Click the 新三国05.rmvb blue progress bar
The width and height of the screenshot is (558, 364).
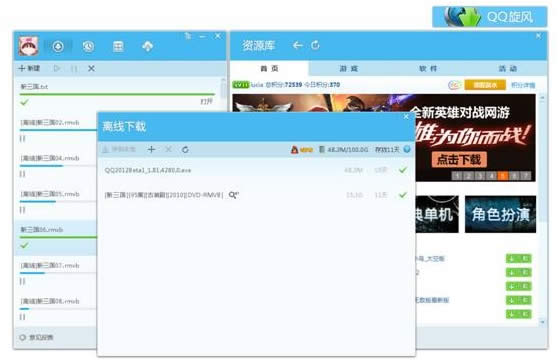tap(38, 202)
